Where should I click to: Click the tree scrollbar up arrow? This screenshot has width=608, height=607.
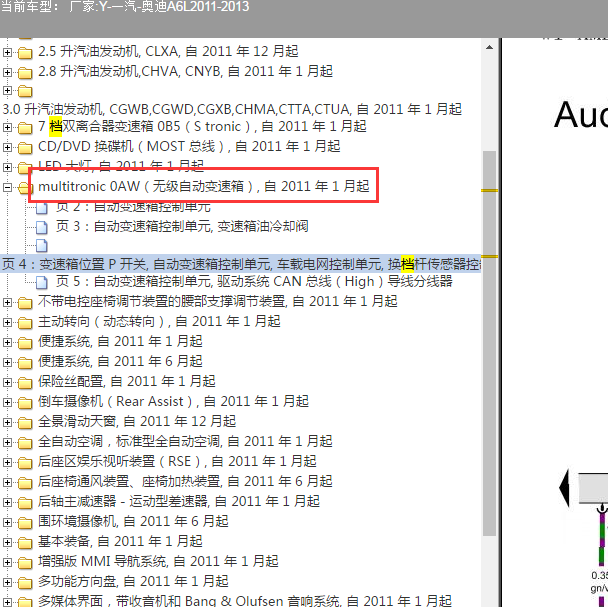(x=489, y=47)
